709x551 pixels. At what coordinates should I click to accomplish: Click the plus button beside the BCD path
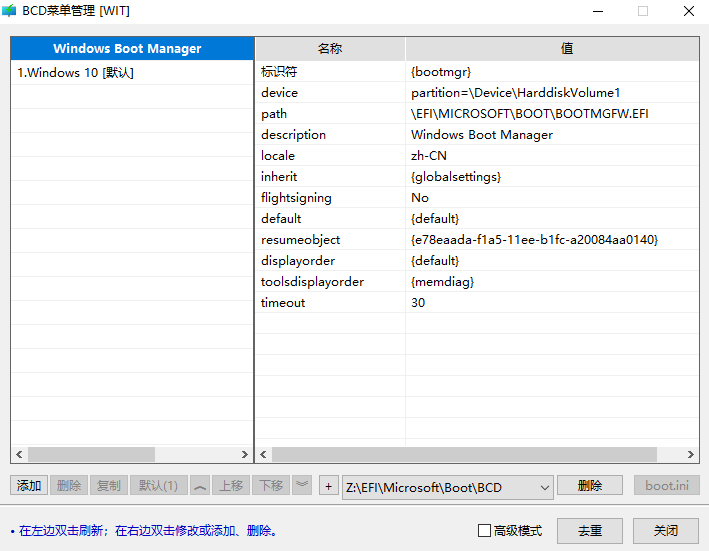click(x=329, y=486)
